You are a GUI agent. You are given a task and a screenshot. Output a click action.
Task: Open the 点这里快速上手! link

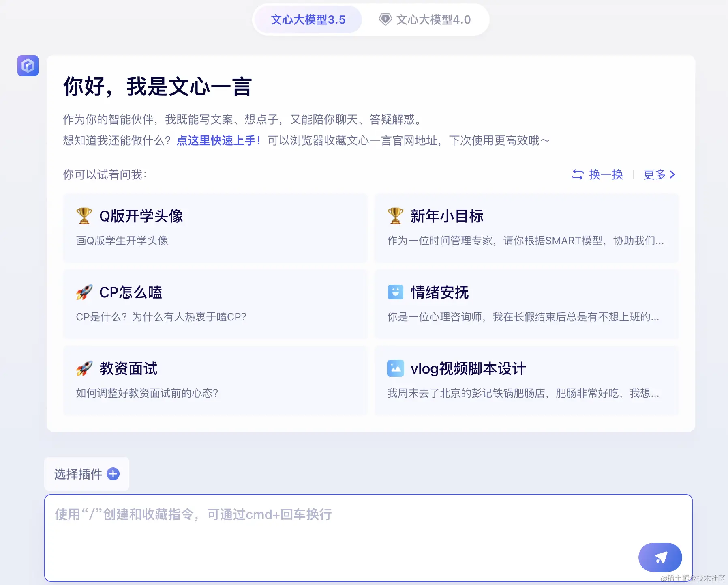pos(218,141)
